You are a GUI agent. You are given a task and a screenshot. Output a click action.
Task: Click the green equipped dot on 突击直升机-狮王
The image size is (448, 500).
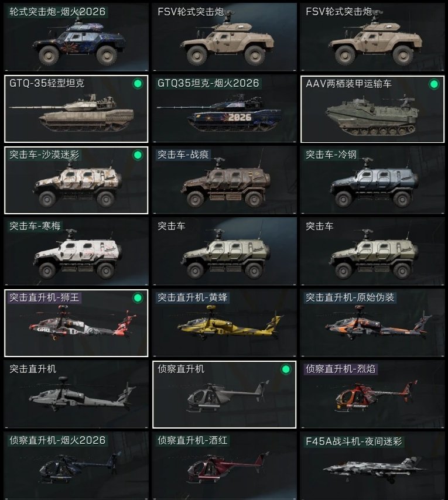point(138,298)
